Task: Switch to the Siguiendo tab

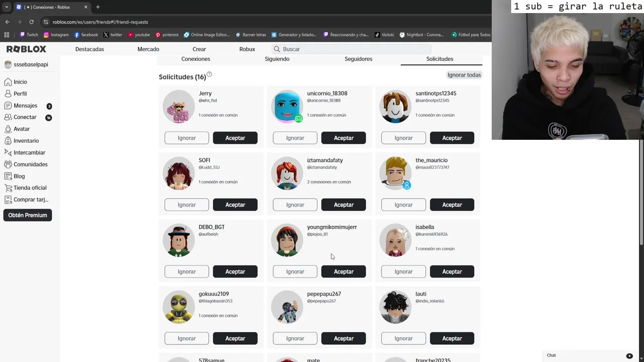Action: [x=277, y=59]
